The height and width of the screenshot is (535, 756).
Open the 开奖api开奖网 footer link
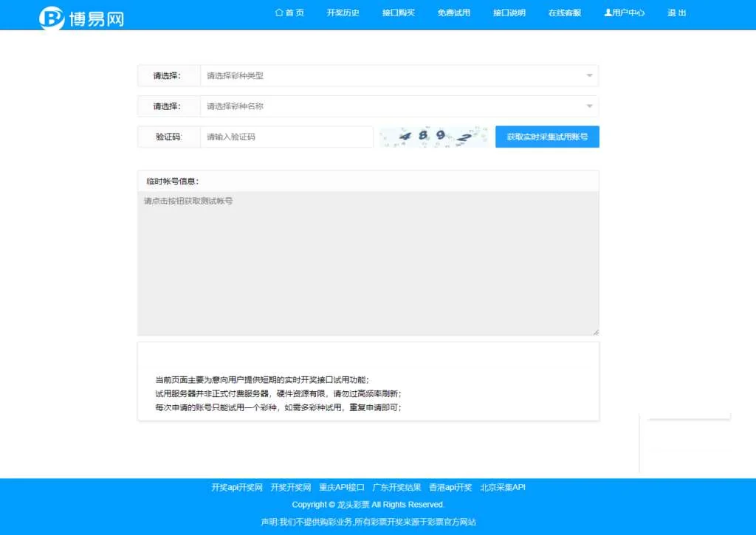coord(237,487)
